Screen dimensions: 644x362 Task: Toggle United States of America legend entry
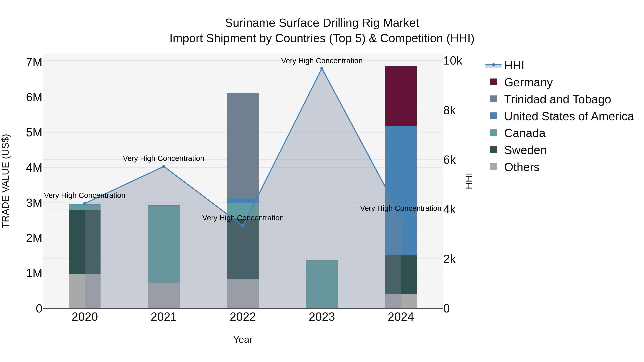pos(562,116)
